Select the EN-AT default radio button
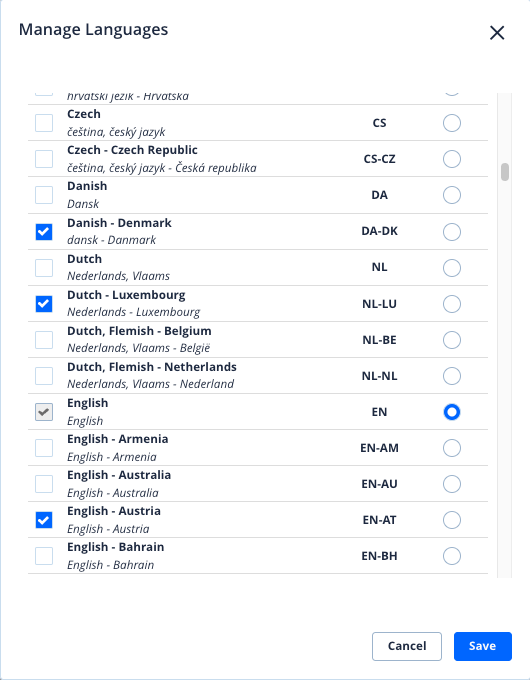Viewport: 530px width, 680px height. click(451, 520)
